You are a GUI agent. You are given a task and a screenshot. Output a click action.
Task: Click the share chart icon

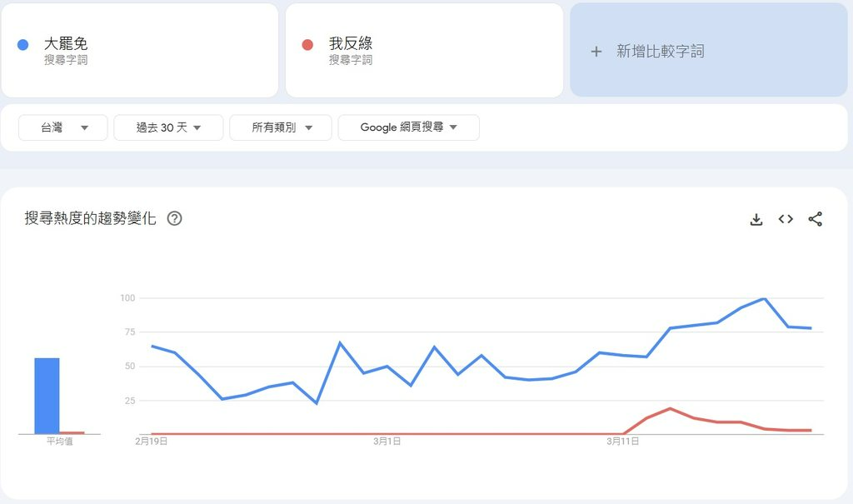[816, 219]
